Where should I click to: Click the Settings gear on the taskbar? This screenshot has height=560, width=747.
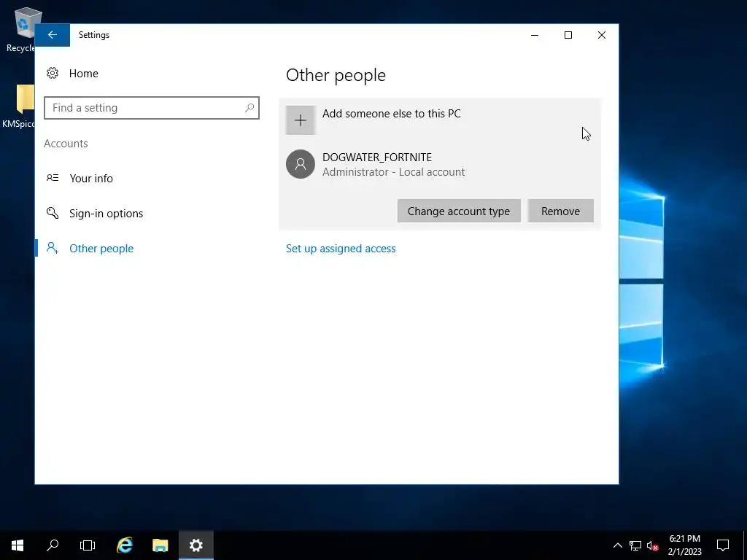pos(196,545)
